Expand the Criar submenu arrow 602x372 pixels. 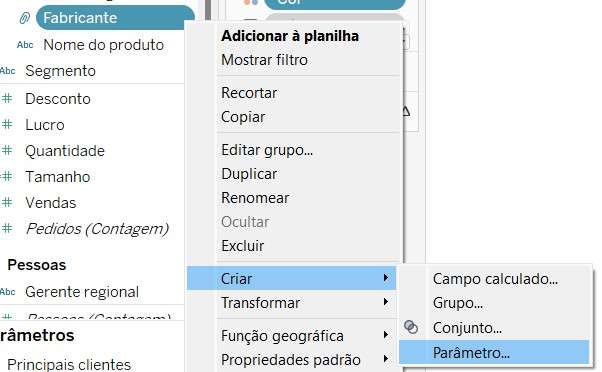point(385,278)
